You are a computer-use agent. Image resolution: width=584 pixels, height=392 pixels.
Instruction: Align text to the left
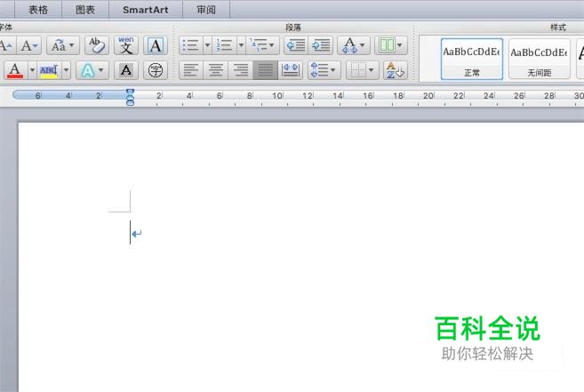point(191,70)
